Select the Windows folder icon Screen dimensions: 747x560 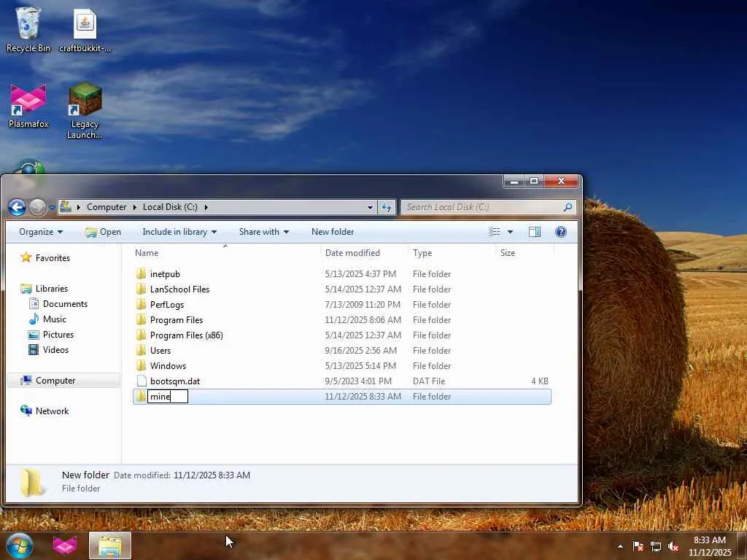141,366
